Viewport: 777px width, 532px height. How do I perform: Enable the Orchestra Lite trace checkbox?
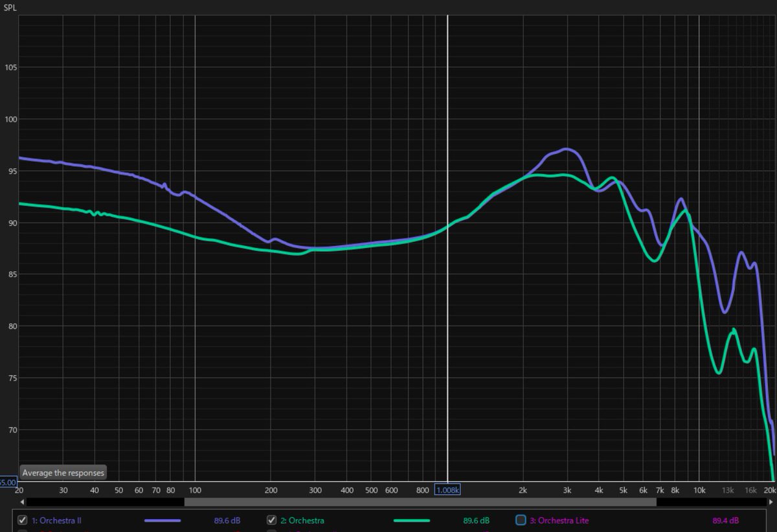521,520
